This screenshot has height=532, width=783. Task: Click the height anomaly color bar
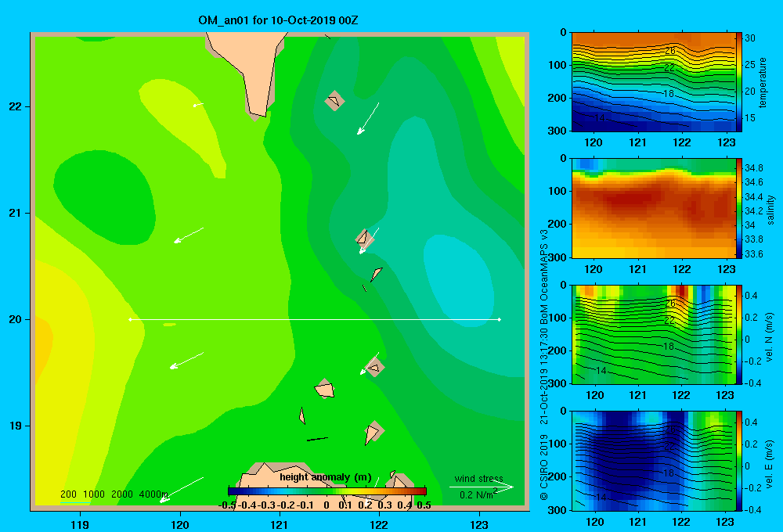click(327, 491)
